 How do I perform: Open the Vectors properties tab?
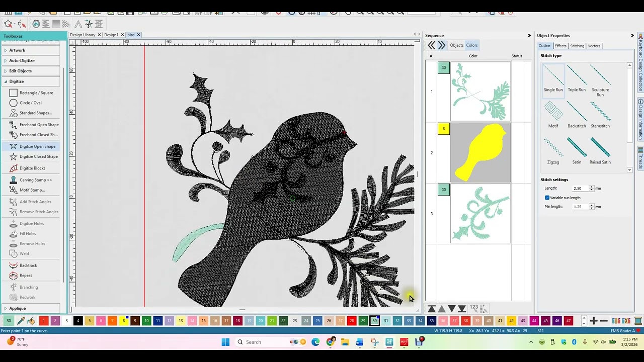pyautogui.click(x=594, y=46)
